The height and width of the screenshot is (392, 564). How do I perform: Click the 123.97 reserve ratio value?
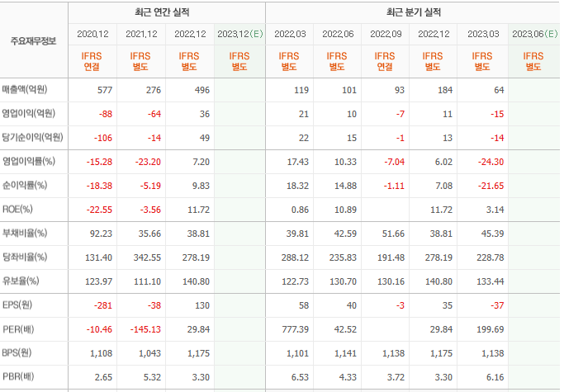click(x=98, y=281)
